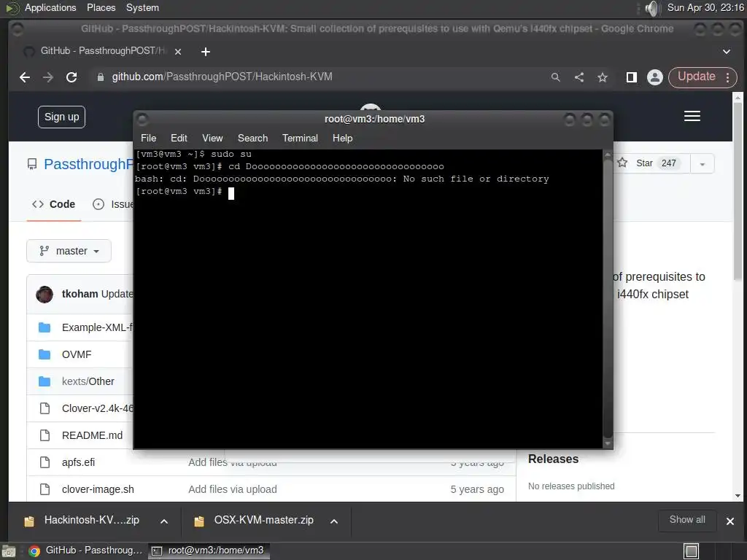Click tkoham avatar thumbnail
This screenshot has width=747, height=560.
click(44, 295)
